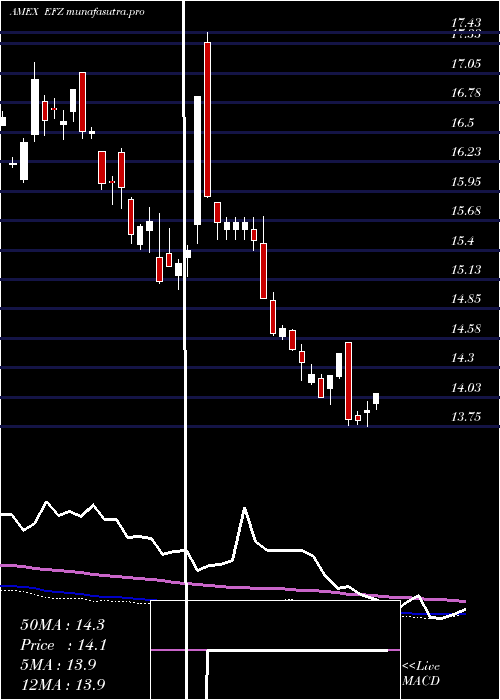Click the 16.23 price axis label
The image size is (500, 700).
466,152
